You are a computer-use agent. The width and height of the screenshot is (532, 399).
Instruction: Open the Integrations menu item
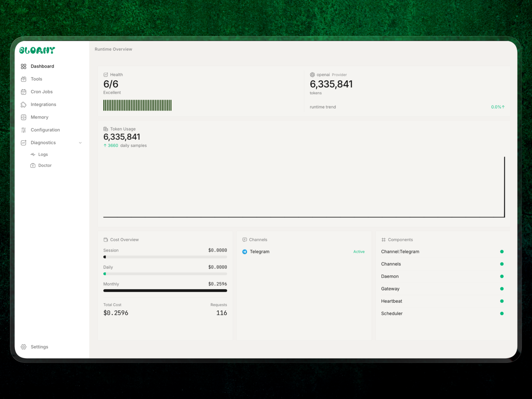click(43, 105)
